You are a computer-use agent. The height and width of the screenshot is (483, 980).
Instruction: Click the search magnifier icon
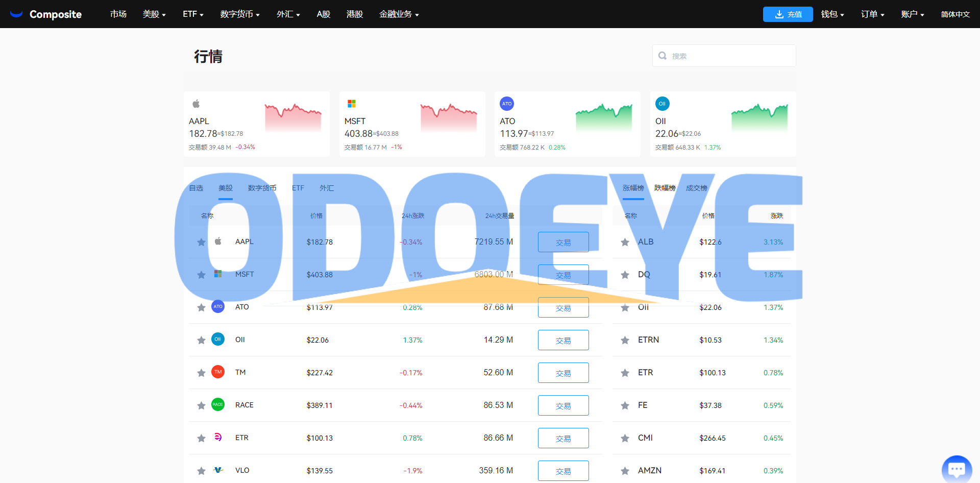[663, 56]
